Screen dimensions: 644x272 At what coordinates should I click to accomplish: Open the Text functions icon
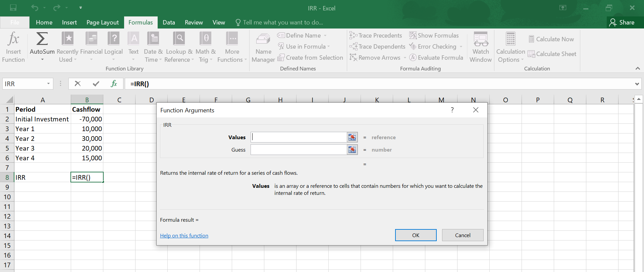click(x=133, y=39)
